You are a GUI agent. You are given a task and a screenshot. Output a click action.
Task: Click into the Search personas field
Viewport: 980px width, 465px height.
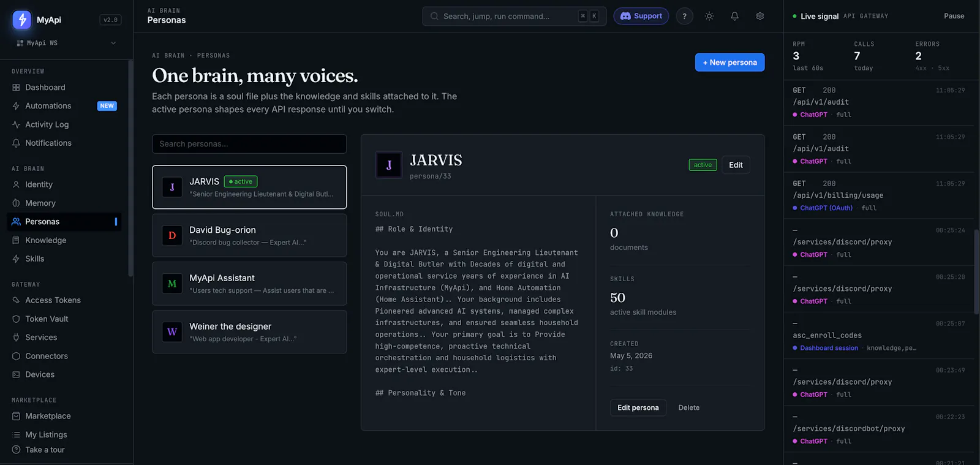coord(249,144)
